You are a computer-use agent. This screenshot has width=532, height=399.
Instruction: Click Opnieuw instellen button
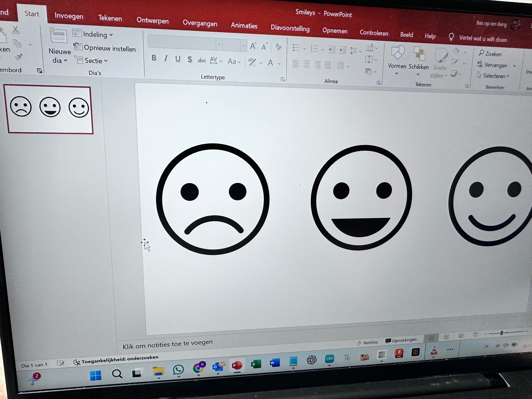(104, 48)
